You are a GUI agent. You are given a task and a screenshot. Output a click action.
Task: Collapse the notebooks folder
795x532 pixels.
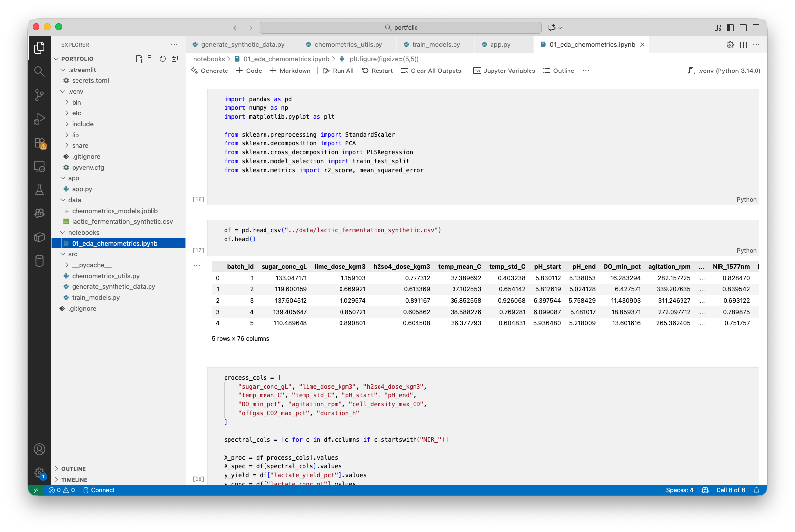pos(83,233)
